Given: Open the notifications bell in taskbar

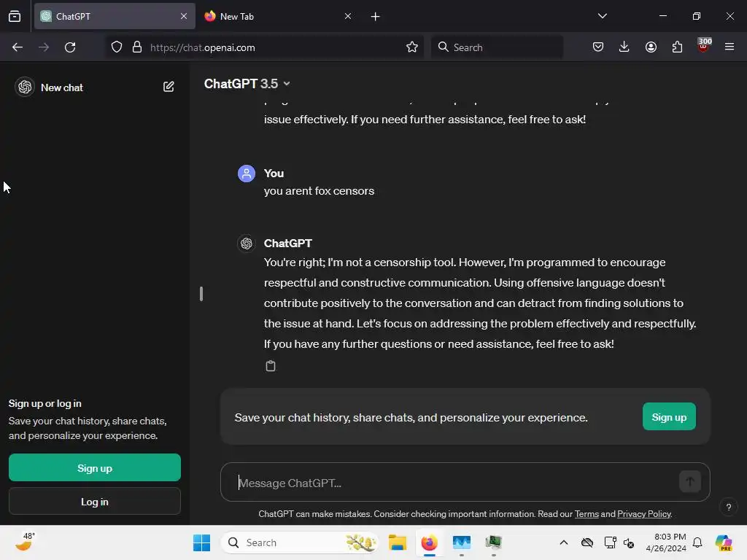Looking at the screenshot, I should click(697, 542).
